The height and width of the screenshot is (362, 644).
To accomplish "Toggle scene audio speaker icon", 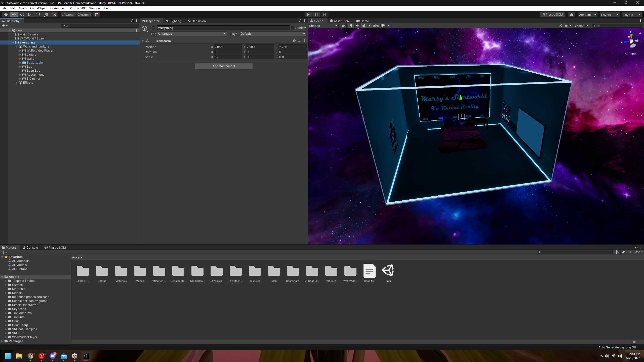I will tap(357, 26).
